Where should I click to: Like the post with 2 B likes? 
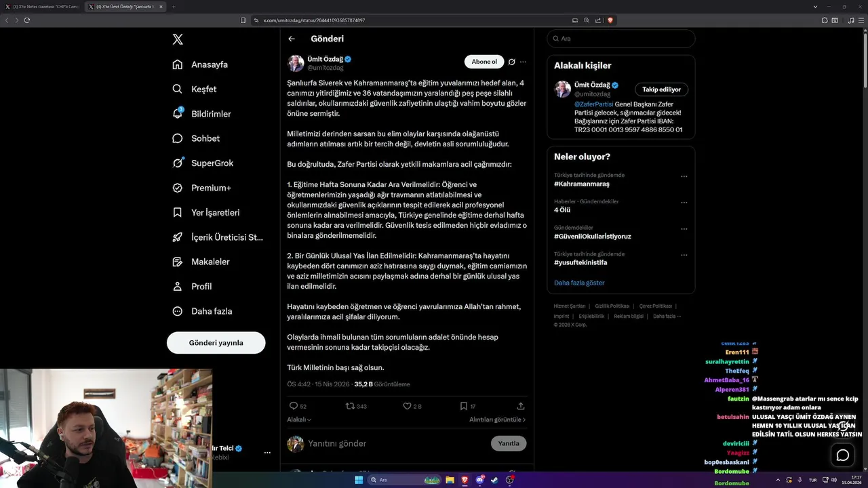tap(407, 406)
